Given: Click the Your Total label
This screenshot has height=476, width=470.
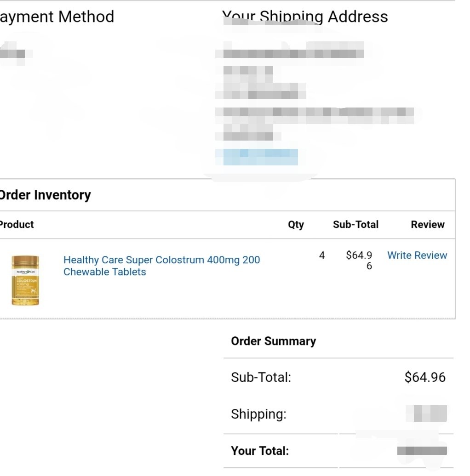Looking at the screenshot, I should pos(260,451).
